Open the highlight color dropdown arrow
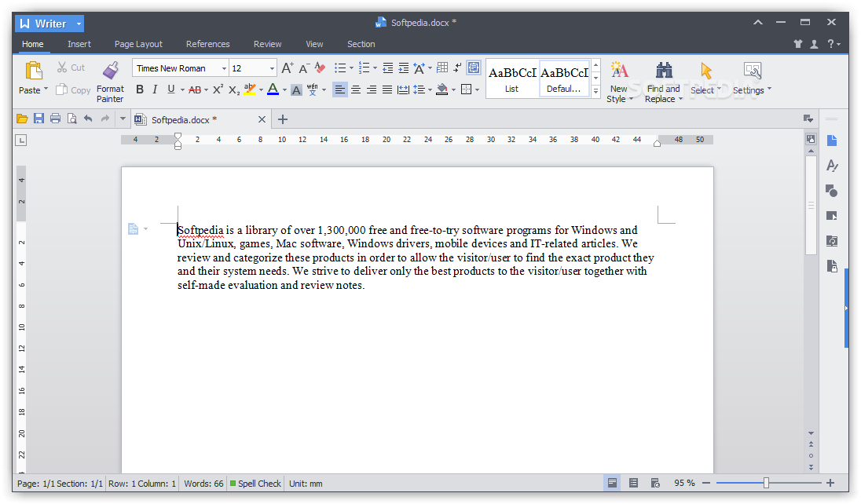861x504 pixels. click(x=261, y=90)
